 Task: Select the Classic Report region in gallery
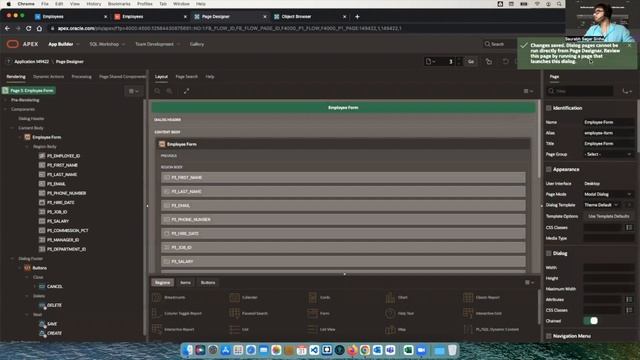point(482,298)
